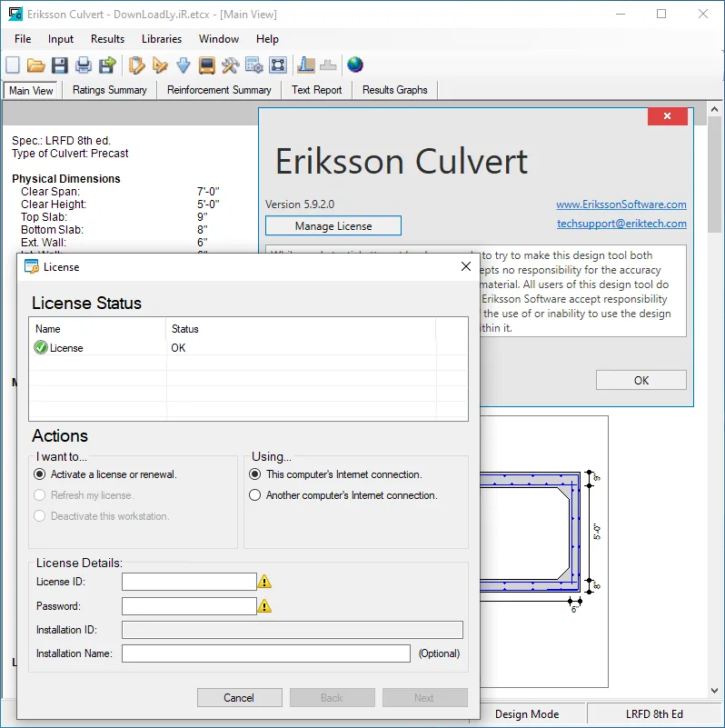Click OK in the About dialog

coord(641,380)
